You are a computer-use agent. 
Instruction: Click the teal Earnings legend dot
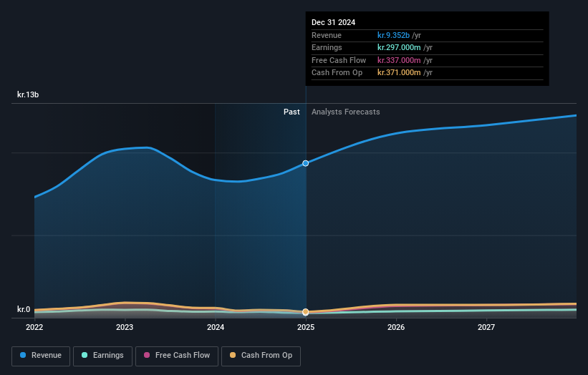click(85, 355)
